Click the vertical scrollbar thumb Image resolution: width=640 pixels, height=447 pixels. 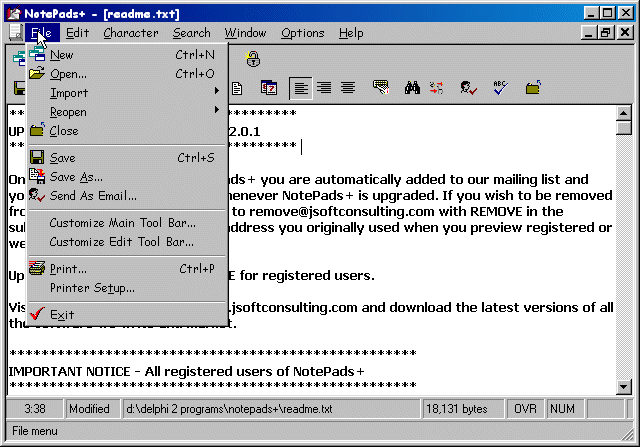tap(624, 128)
